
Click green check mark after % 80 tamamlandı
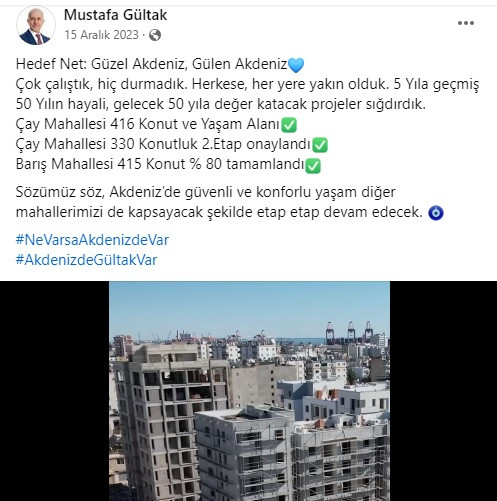pos(313,165)
